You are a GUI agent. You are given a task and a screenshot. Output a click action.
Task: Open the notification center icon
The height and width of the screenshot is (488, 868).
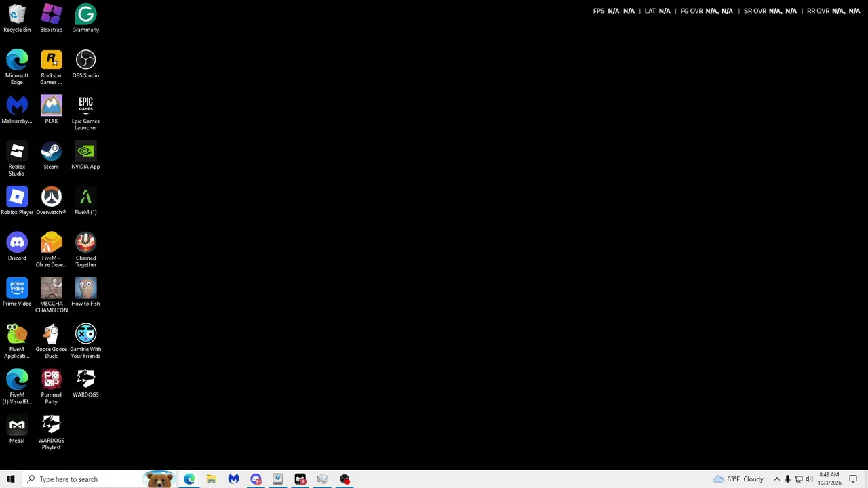click(854, 479)
